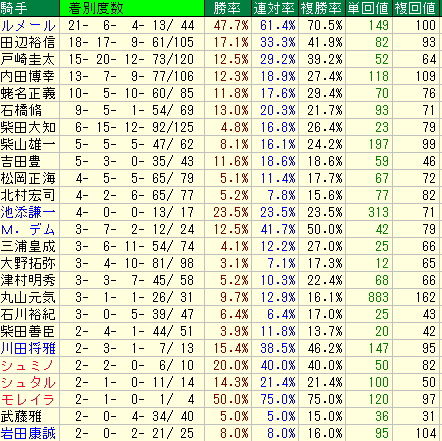Viewport: 442px width, 441px height.
Task: Select jockey name 石橋脩
Action: pos(21,111)
